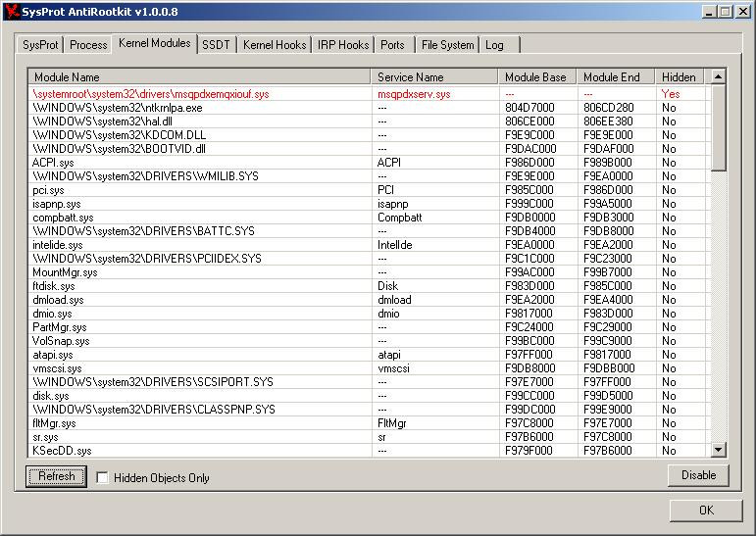Select the VolSnap.sys module row
The width and height of the screenshot is (756, 536).
point(369,341)
